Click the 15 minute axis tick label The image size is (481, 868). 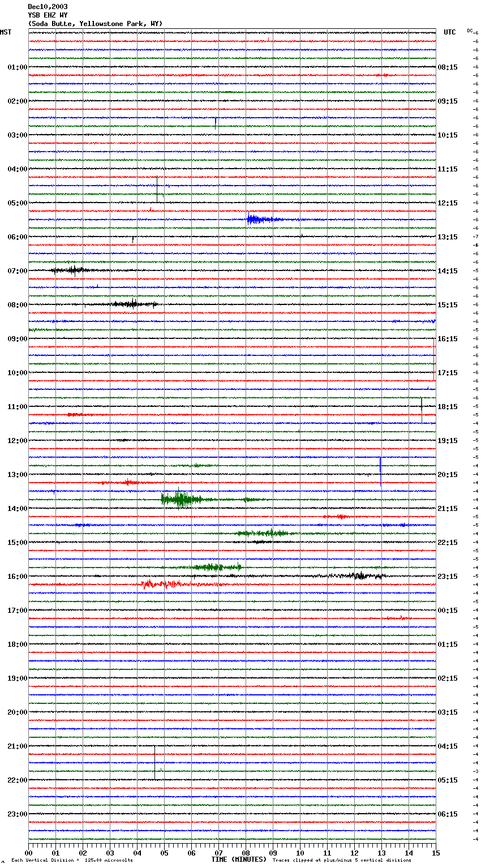click(x=436, y=853)
